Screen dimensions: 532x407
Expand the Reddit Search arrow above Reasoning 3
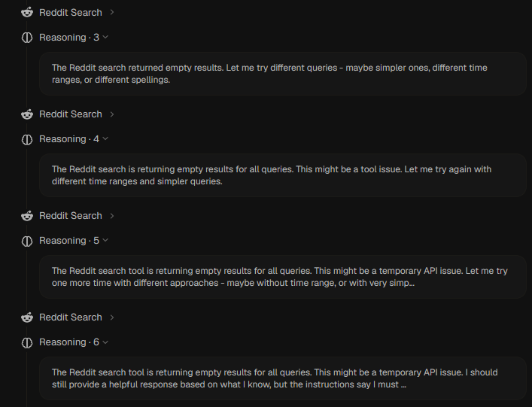pyautogui.click(x=112, y=13)
